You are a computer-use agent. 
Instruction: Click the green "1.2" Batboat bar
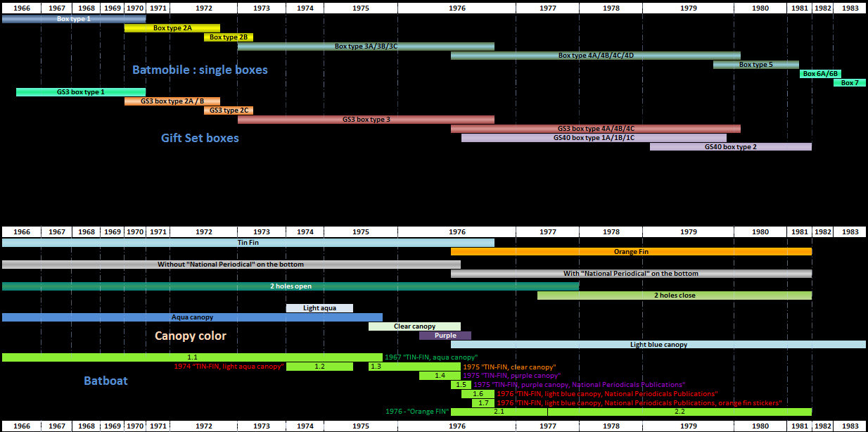(x=319, y=367)
